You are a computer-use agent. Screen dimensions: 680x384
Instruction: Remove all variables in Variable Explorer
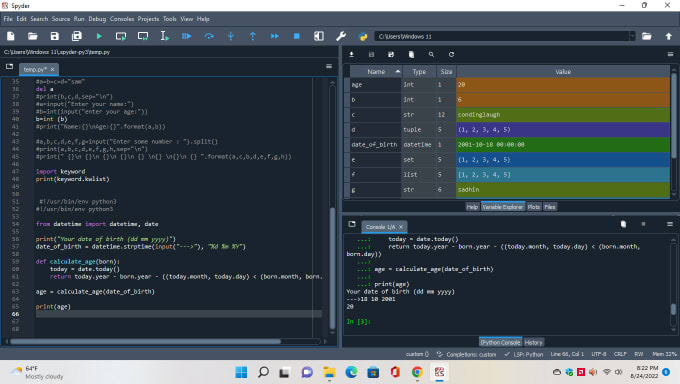tap(411, 55)
